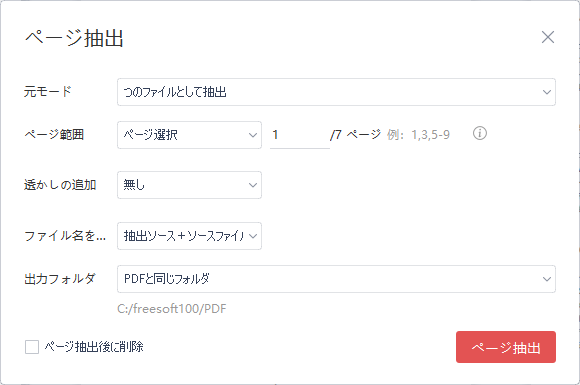Open the 元モード dropdown
Viewport: 580px width, 385px height.
click(x=336, y=92)
